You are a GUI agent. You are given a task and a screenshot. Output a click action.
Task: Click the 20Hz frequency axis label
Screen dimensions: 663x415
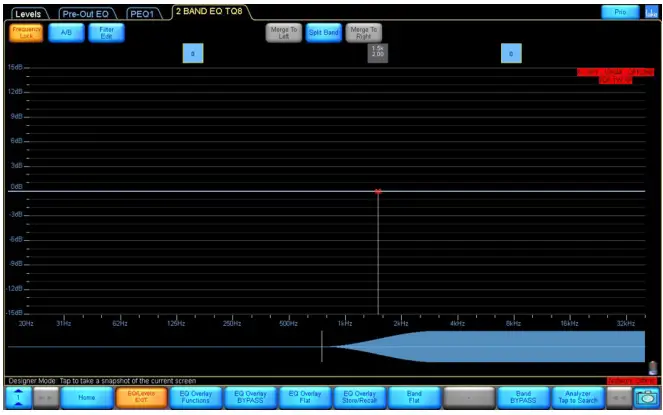26,324
